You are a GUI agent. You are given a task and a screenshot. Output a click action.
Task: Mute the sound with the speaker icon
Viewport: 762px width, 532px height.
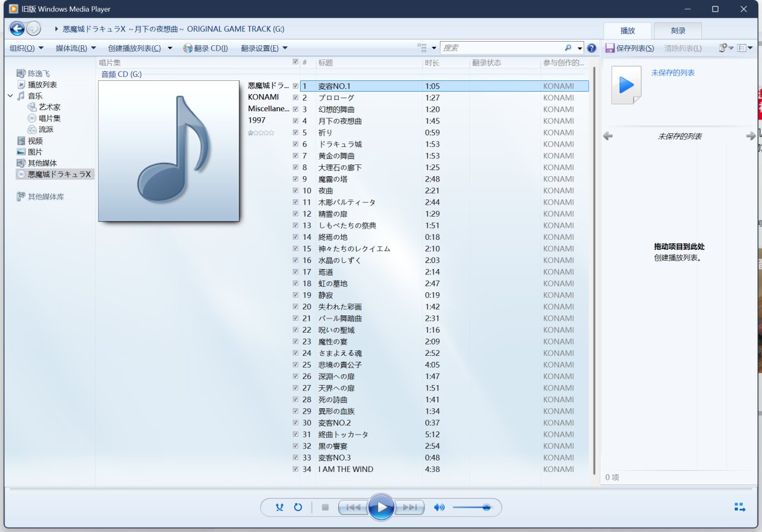(439, 508)
